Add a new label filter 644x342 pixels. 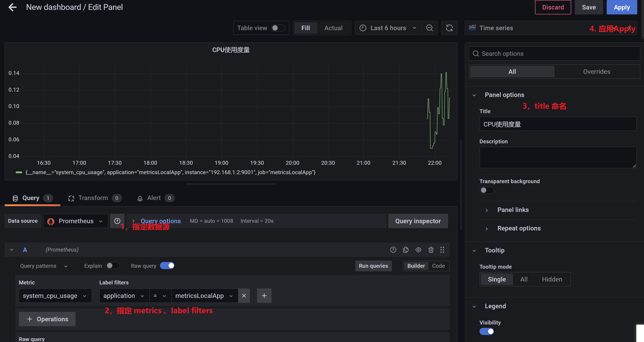tap(264, 296)
